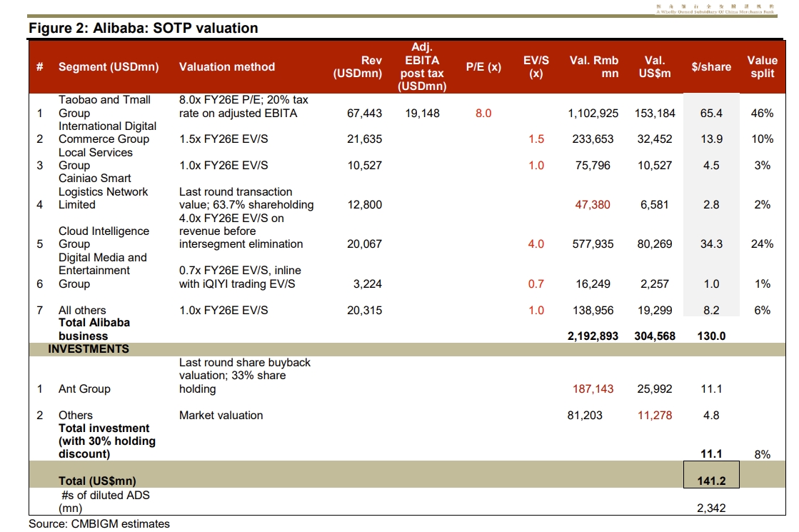Select the '1.5x FY26E EV/S' method
Image resolution: width=799 pixels, height=532 pixels.
pos(223,139)
